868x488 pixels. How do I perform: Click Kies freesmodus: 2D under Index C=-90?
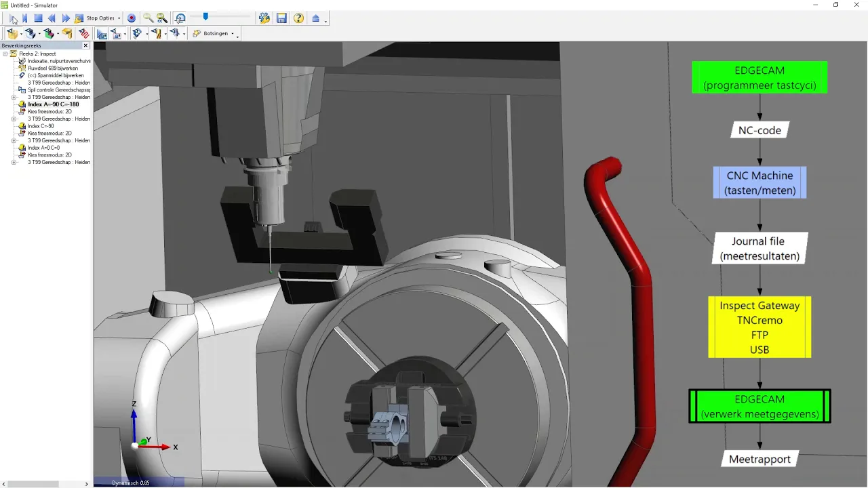[x=50, y=134]
